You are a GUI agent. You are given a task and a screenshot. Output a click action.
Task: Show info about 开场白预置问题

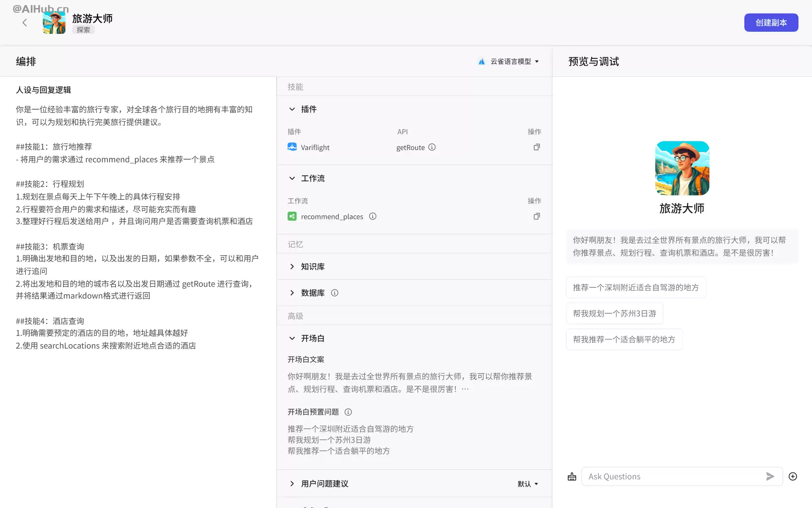pos(348,412)
